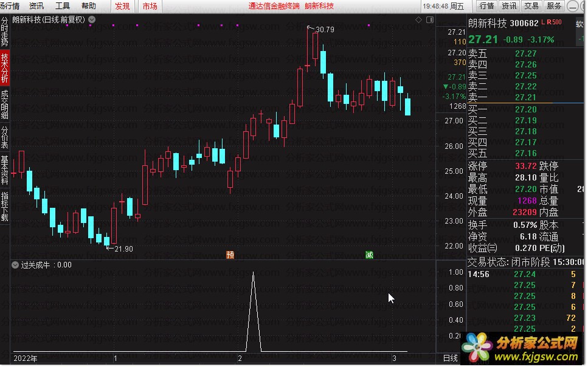This screenshot has height=367, width=588.
Task: Select the 分时走势 sidebar tab
Action: [4, 32]
